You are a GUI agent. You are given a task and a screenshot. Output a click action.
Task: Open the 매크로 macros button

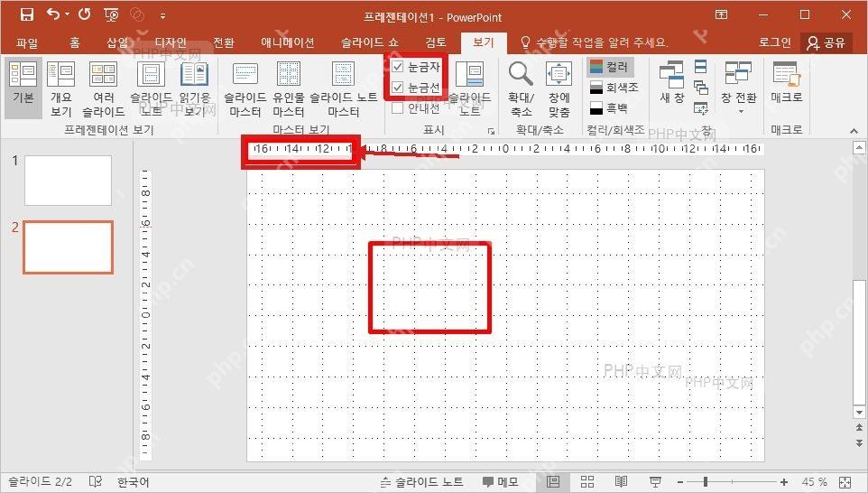click(x=786, y=83)
